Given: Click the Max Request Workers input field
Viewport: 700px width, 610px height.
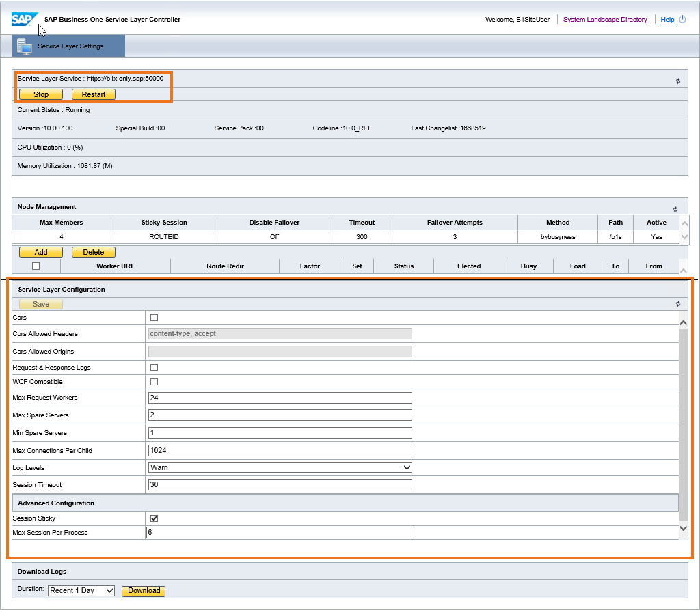Looking at the screenshot, I should coord(273,398).
